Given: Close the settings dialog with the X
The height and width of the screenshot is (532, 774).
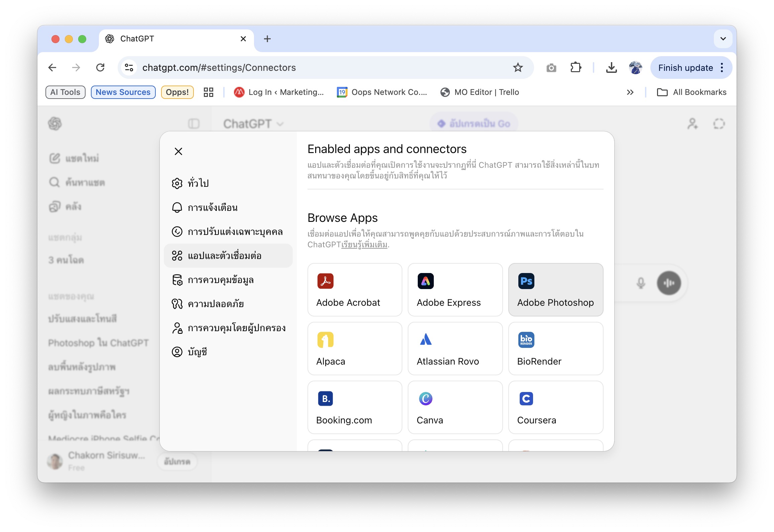Looking at the screenshot, I should [178, 151].
